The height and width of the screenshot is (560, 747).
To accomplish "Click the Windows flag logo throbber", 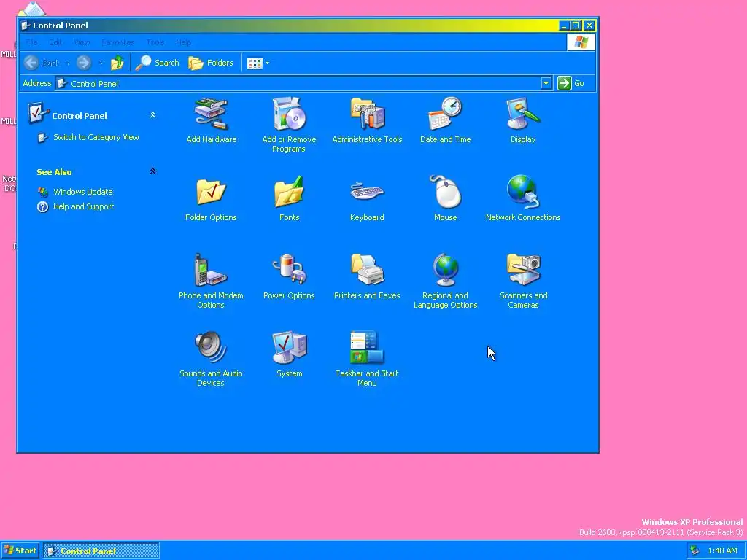I will tap(581, 42).
